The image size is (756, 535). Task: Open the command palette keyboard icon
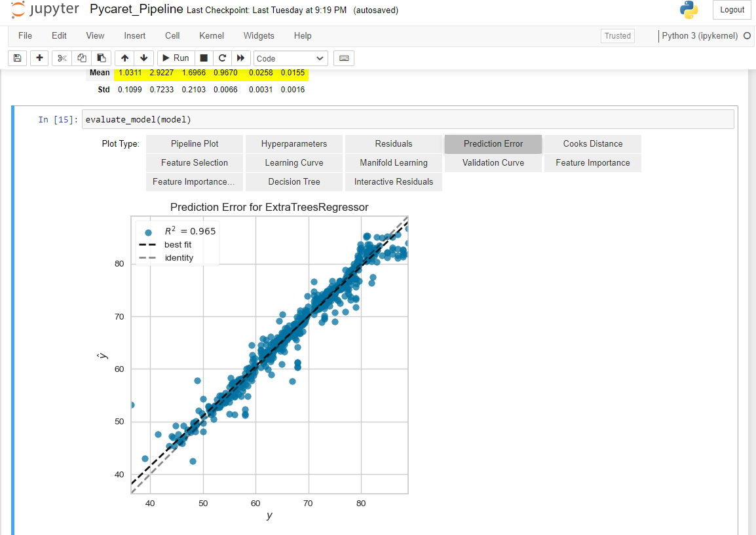(343, 58)
